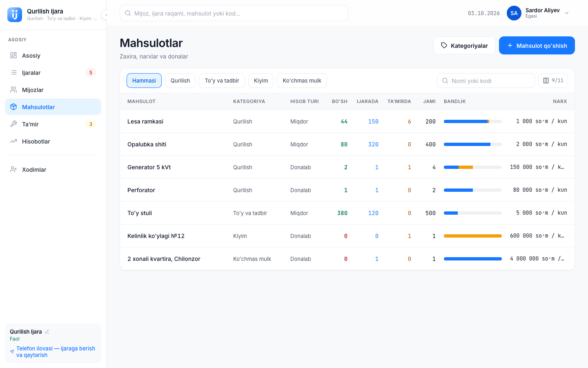
Task: Click the Hisobotlar trend chart icon
Action: coord(13,141)
